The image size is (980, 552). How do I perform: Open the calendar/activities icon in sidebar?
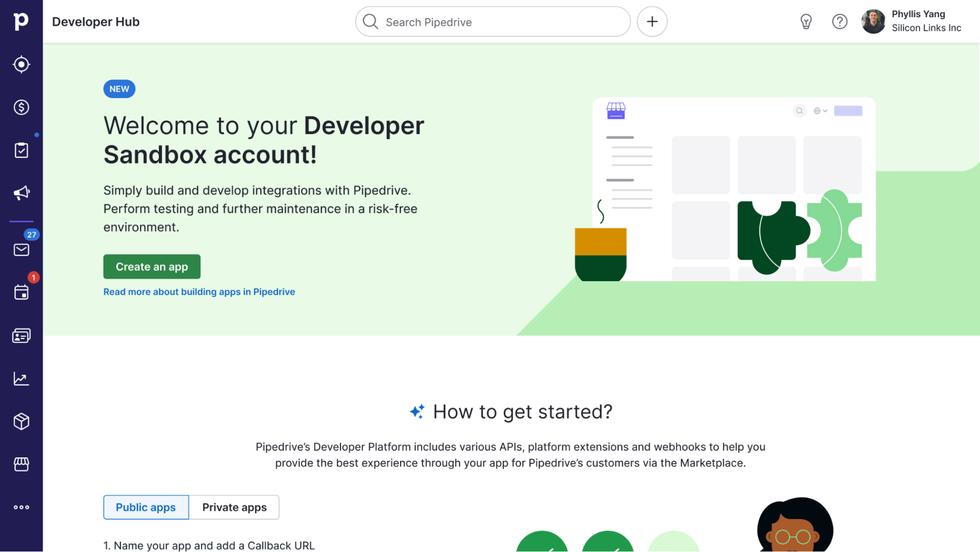coord(22,292)
